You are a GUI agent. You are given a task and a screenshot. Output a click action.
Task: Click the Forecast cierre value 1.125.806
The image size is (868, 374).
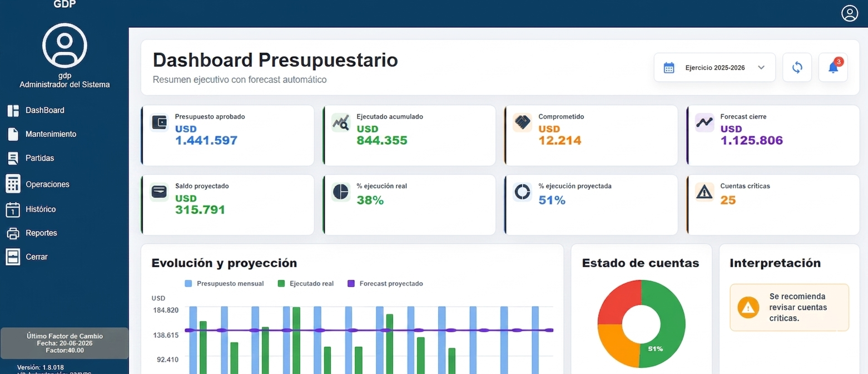[x=752, y=141]
